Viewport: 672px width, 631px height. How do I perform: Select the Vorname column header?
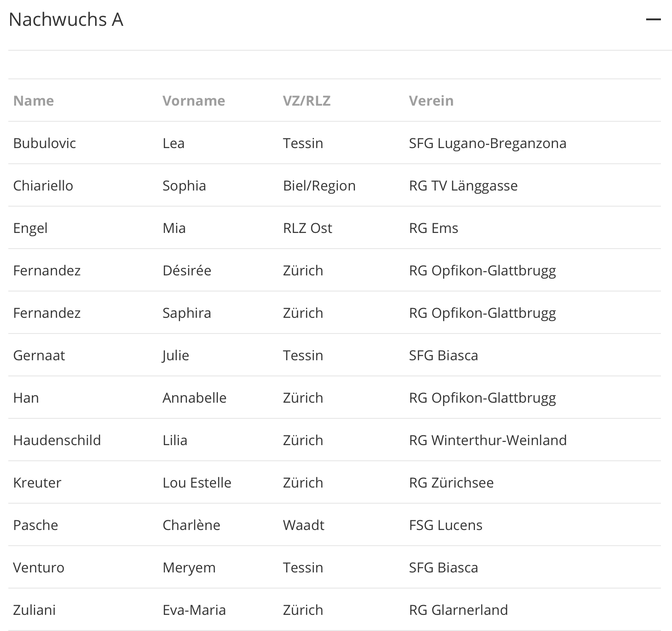coord(194,101)
